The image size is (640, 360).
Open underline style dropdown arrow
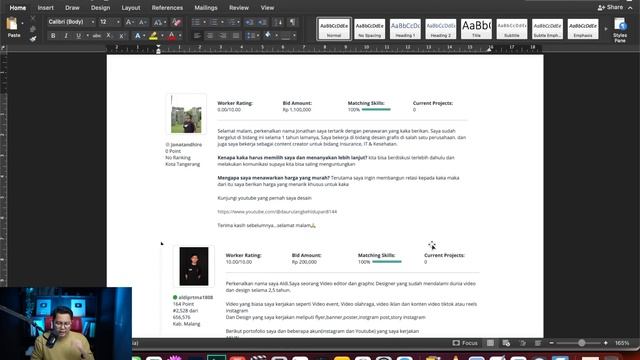click(x=87, y=36)
